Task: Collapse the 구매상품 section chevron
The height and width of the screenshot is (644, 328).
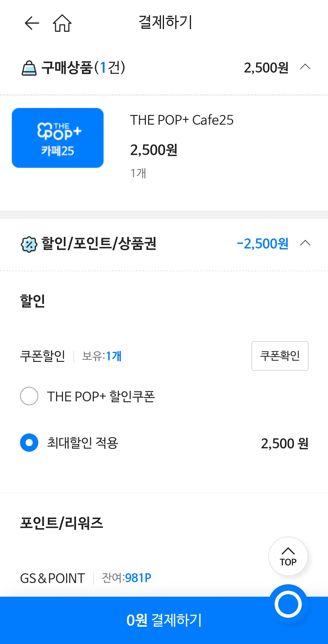Action: 305,67
